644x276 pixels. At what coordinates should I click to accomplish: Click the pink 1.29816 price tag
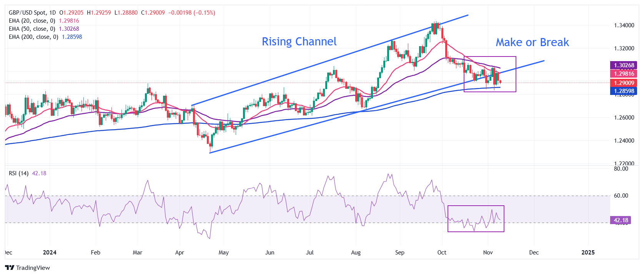coord(623,74)
